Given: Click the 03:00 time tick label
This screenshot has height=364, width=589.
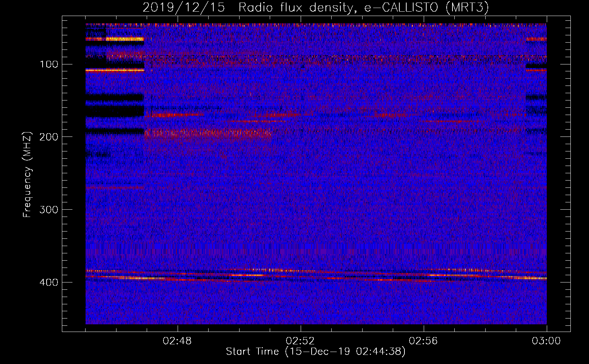Looking at the screenshot, I should (546, 341).
